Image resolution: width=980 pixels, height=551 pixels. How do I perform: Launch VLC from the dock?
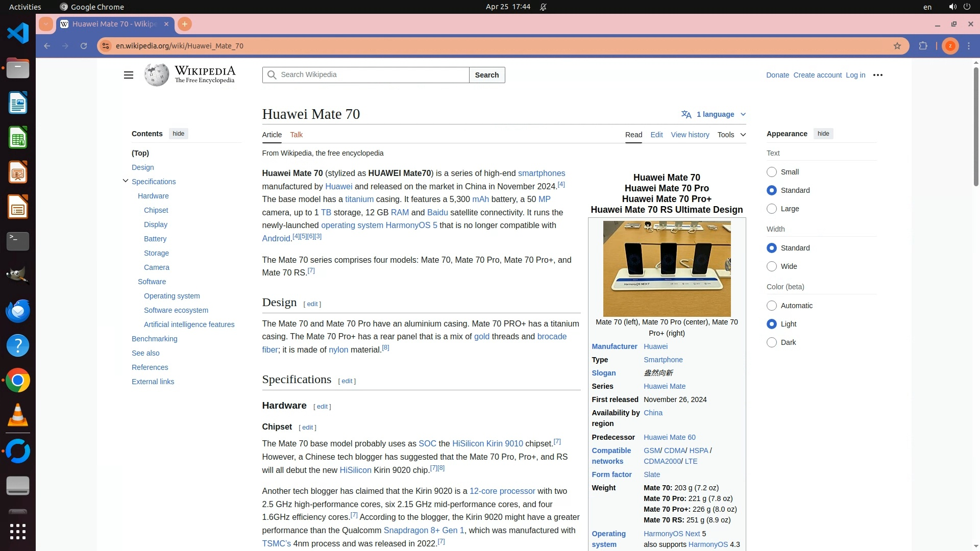coord(18,415)
